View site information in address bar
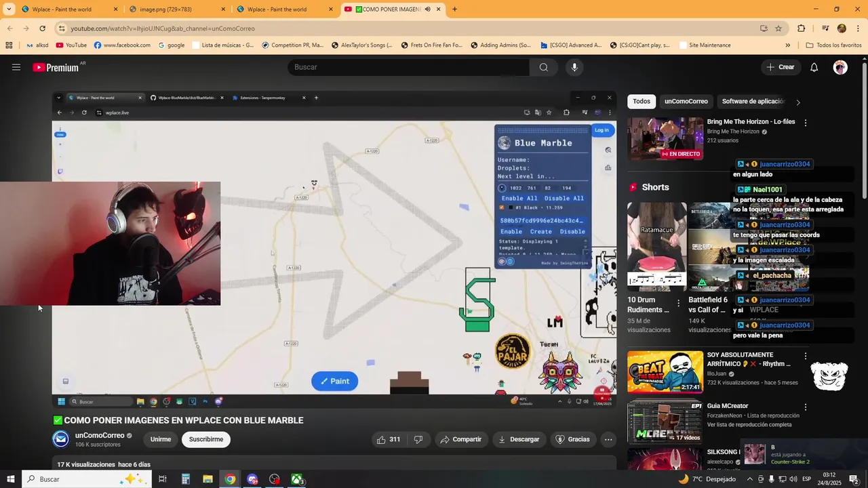The width and height of the screenshot is (868, 488). tap(62, 28)
